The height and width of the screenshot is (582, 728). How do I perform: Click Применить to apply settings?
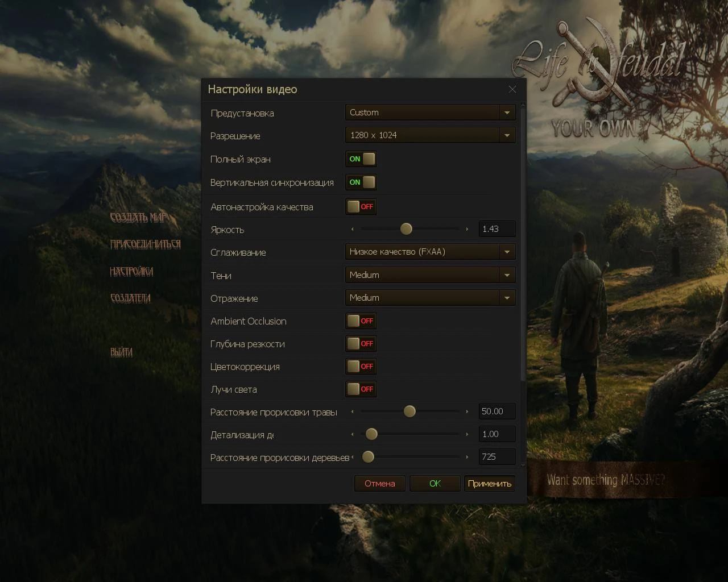pyautogui.click(x=489, y=483)
